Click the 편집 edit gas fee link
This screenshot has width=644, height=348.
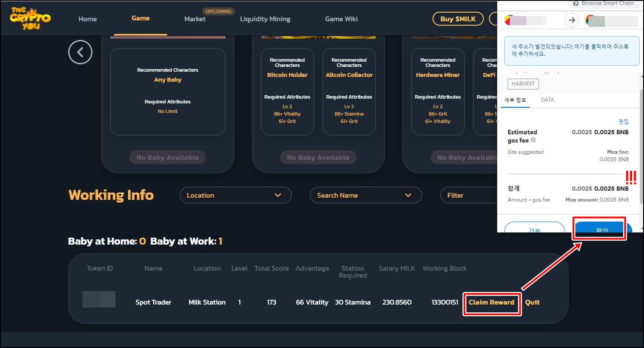coord(624,122)
